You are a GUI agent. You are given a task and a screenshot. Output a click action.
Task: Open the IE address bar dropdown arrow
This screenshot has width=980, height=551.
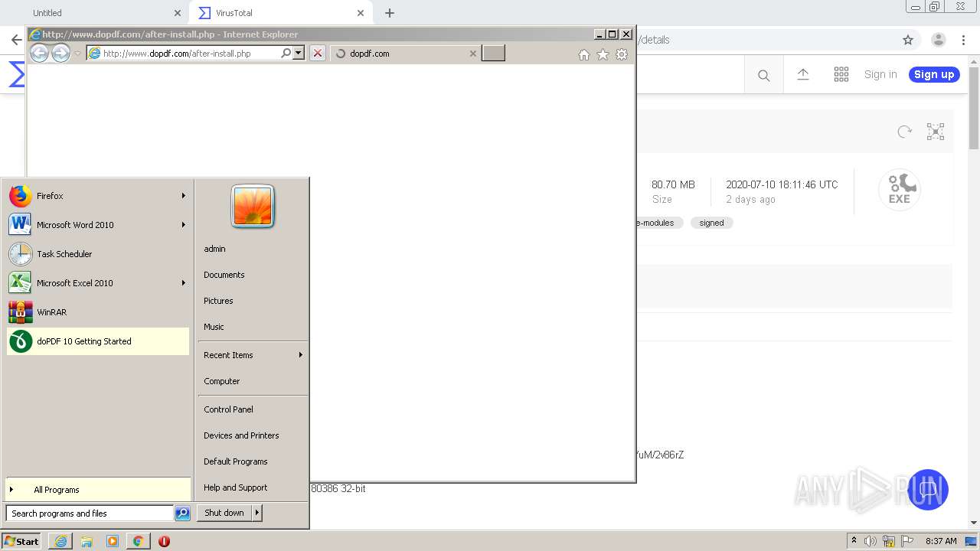coord(299,54)
